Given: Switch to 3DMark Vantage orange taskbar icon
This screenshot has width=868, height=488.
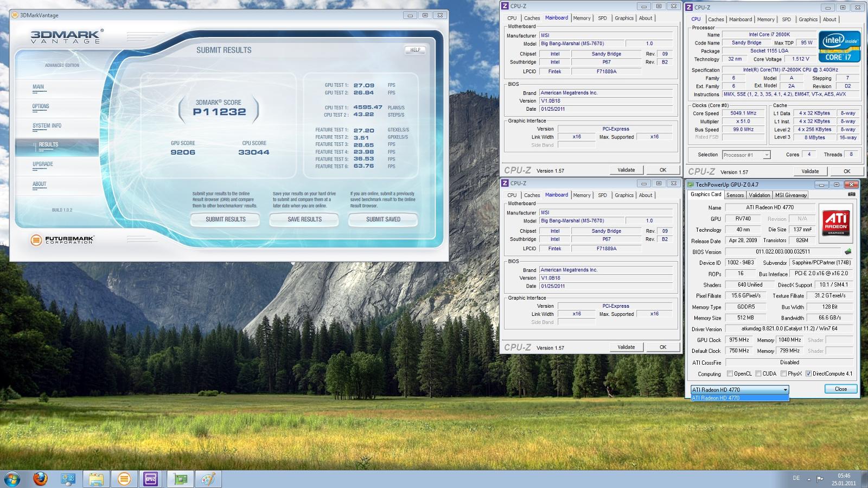Looking at the screenshot, I should 124,479.
